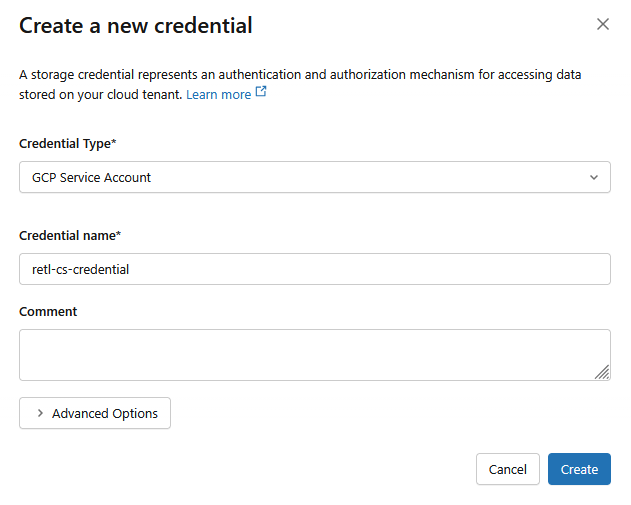This screenshot has width=631, height=505.
Task: Click the external link icon after Learn more
Action: point(261,93)
